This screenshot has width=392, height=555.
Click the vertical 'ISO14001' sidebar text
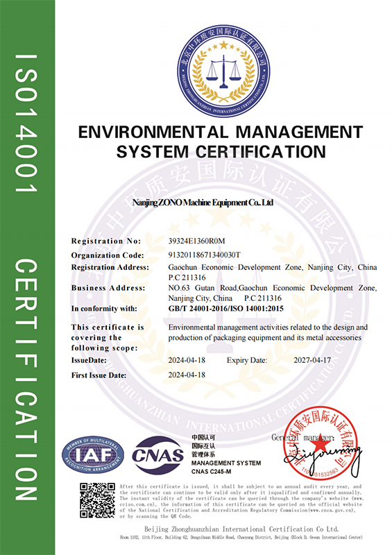[x=26, y=123]
